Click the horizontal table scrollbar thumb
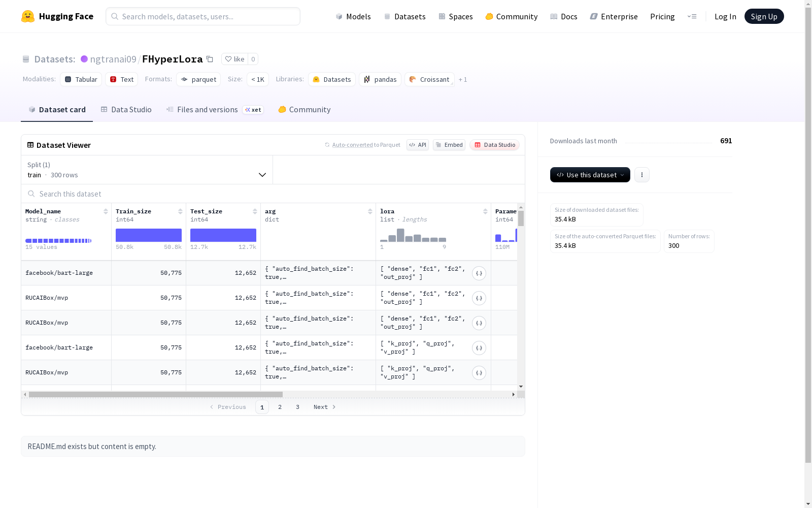 [156, 394]
